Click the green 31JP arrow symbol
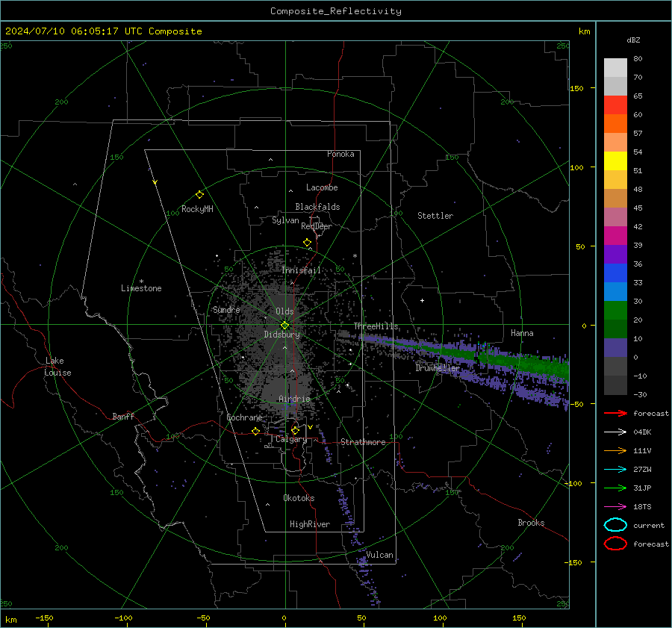The width and height of the screenshot is (672, 628). [615, 488]
